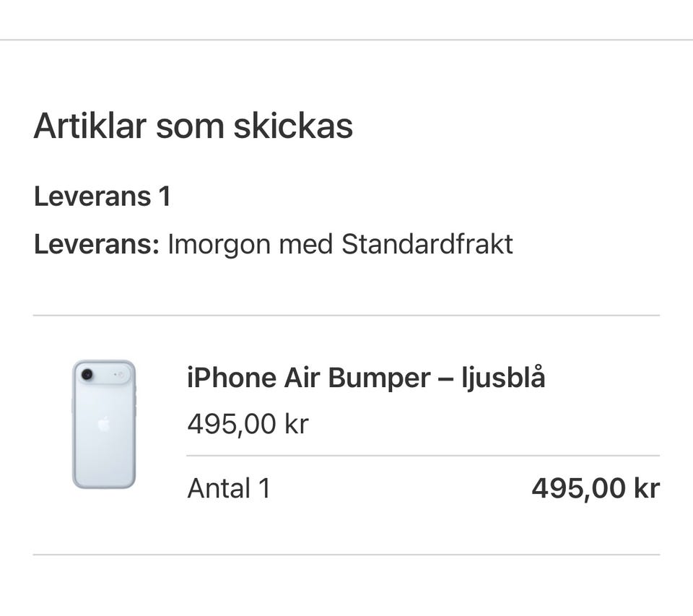Click the Apple logo on the case image
The height and width of the screenshot is (616, 693).
(x=104, y=424)
